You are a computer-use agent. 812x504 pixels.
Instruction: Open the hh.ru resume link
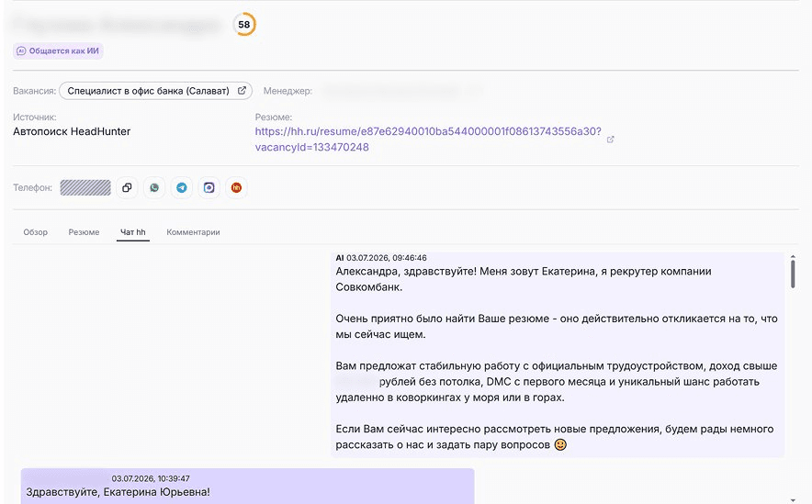coord(428,140)
